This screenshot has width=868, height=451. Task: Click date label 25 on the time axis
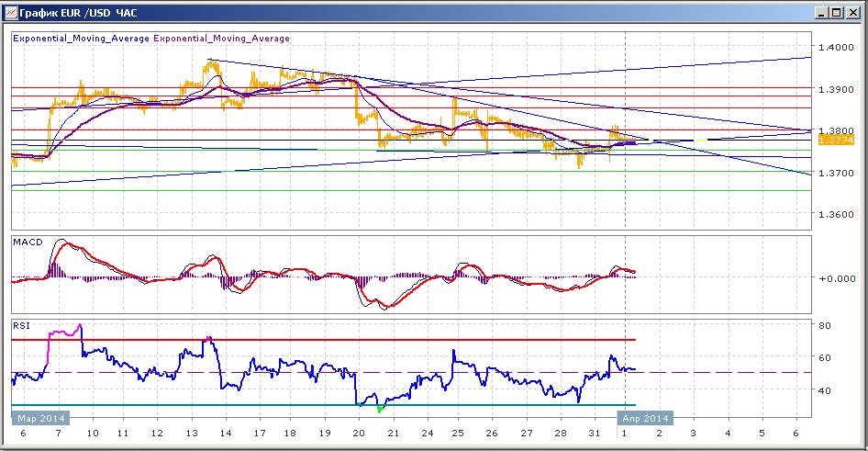[x=458, y=434]
